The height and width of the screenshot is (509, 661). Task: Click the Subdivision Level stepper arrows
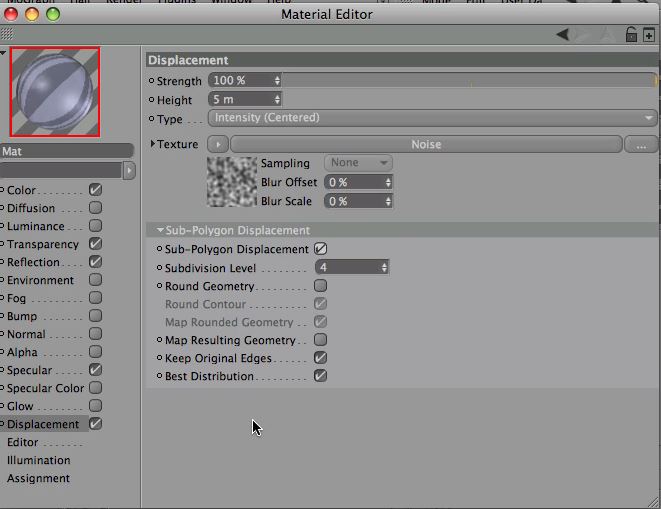(384, 267)
